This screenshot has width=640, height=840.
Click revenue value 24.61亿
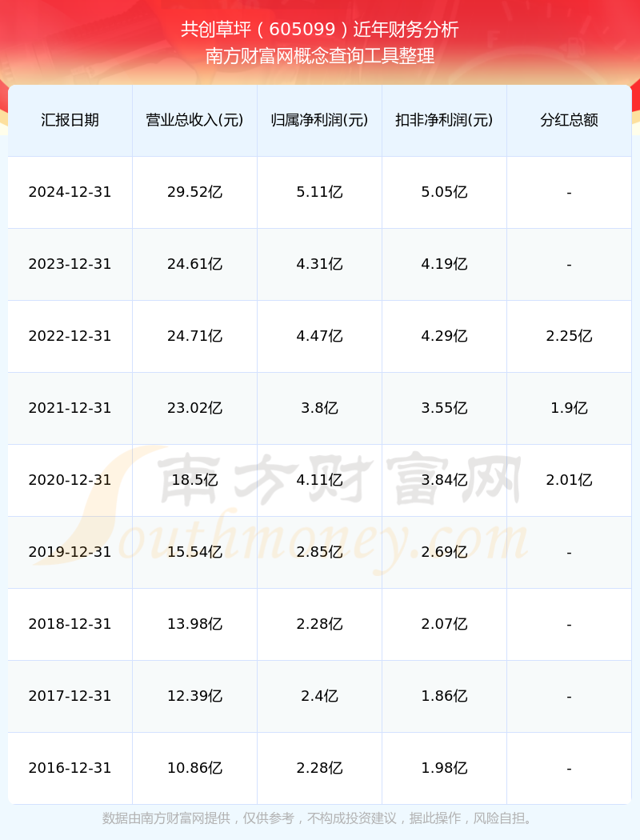coord(195,264)
